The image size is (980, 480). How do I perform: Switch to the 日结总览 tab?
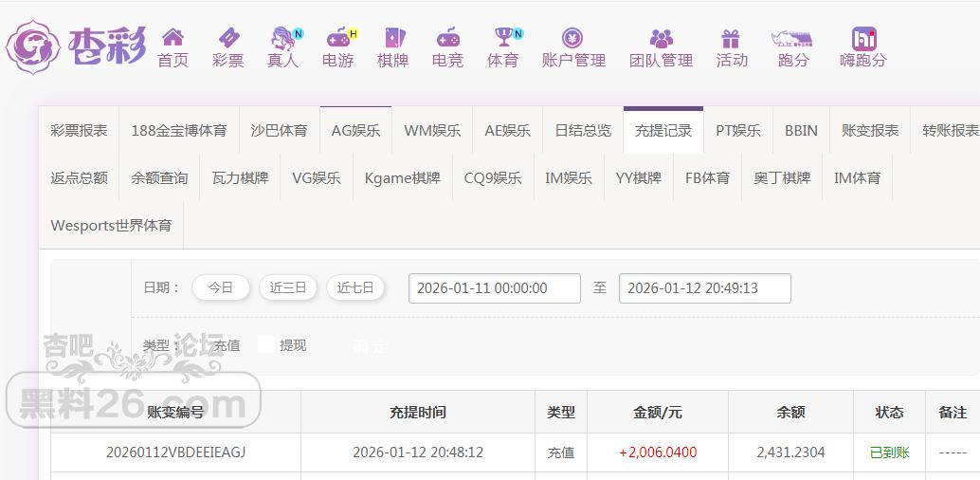583,131
